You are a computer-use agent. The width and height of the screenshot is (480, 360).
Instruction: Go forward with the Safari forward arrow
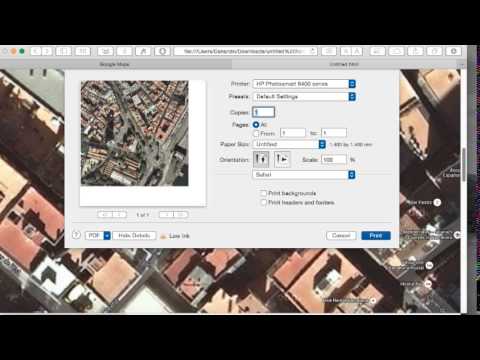tap(47, 51)
